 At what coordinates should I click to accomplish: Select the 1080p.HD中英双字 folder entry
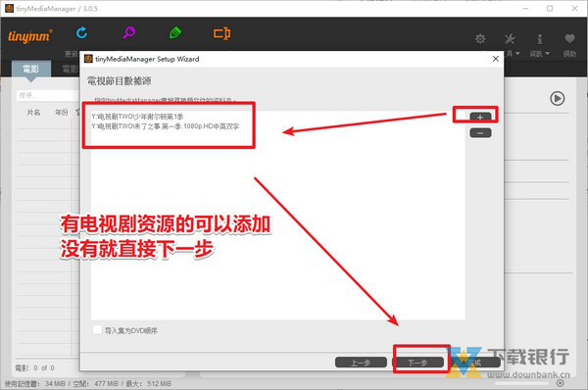coord(165,126)
